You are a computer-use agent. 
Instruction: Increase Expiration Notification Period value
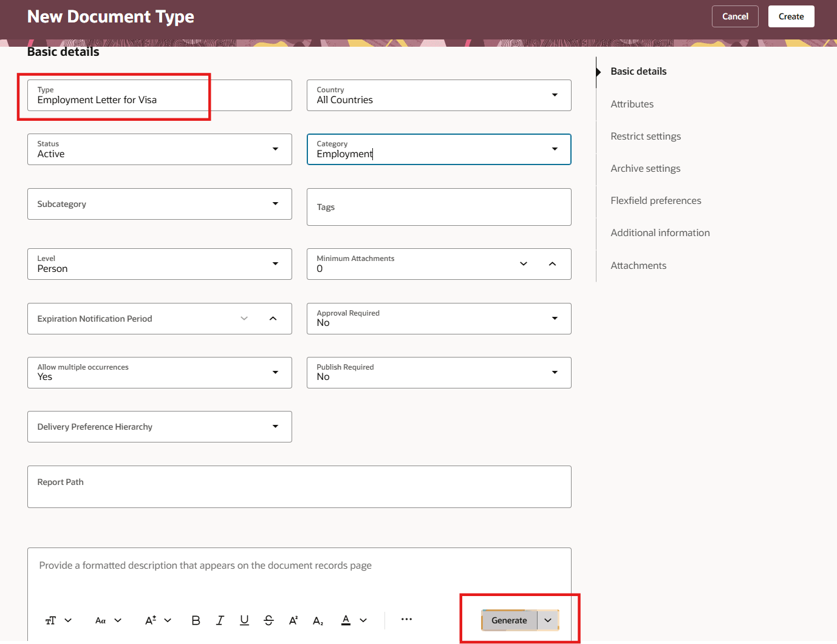click(273, 319)
